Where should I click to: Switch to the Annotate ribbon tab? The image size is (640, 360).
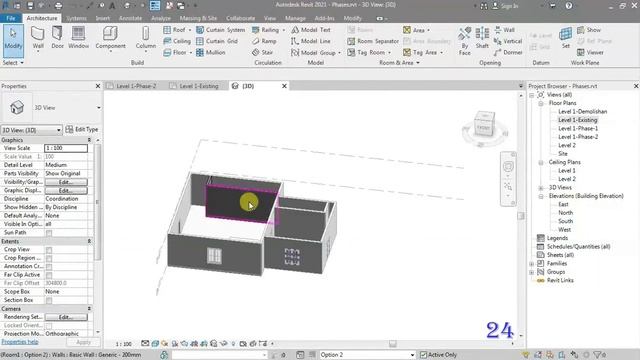coord(130,18)
